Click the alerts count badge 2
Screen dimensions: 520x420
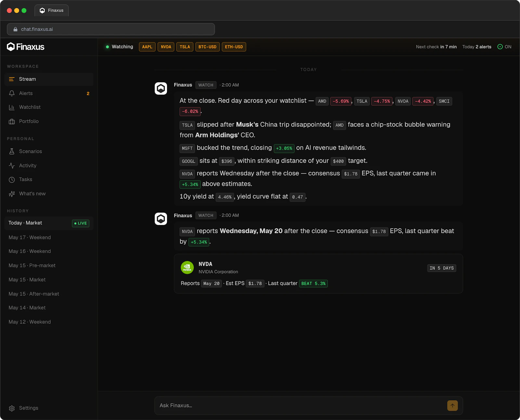click(x=88, y=94)
